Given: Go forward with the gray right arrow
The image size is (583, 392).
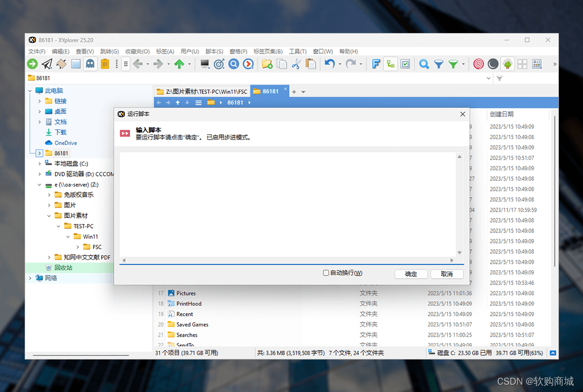Looking at the screenshot, I should 159,64.
